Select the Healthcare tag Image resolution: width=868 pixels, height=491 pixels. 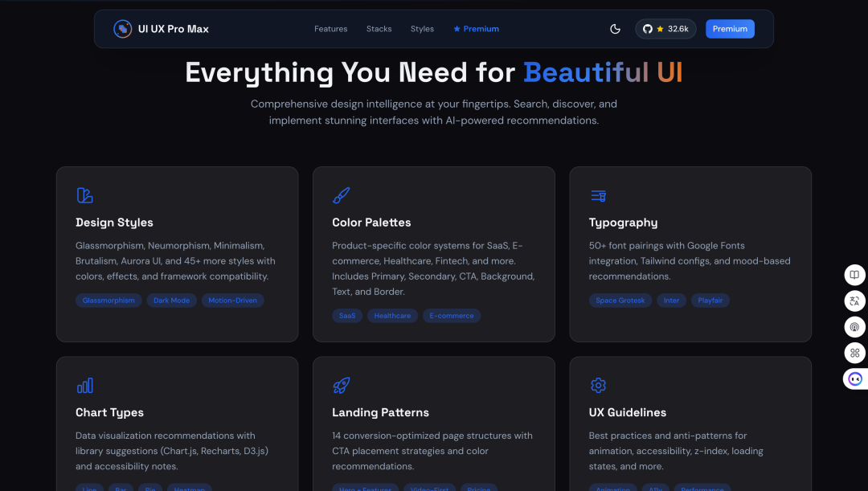pyautogui.click(x=392, y=316)
